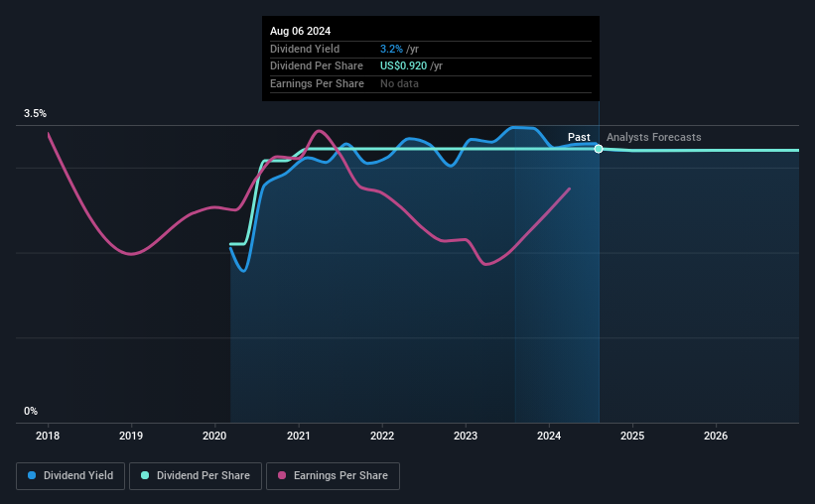Screen dimensions: 815x504
Task: Click the highlighted data point marker on chart
Action: pos(599,149)
